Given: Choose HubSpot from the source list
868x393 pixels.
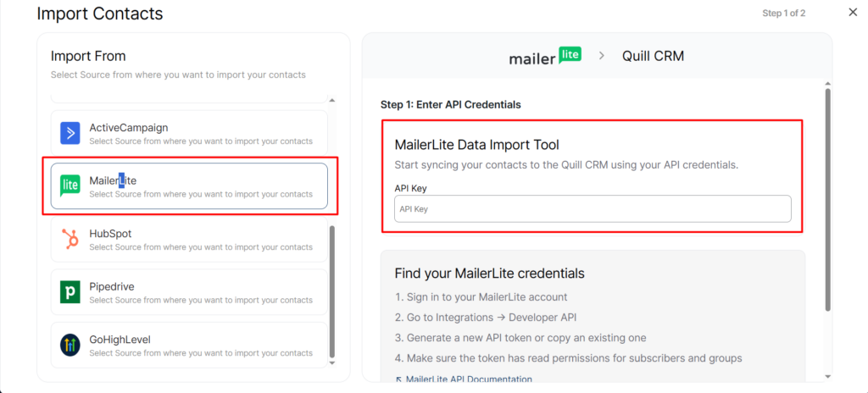Looking at the screenshot, I should pos(189,239).
